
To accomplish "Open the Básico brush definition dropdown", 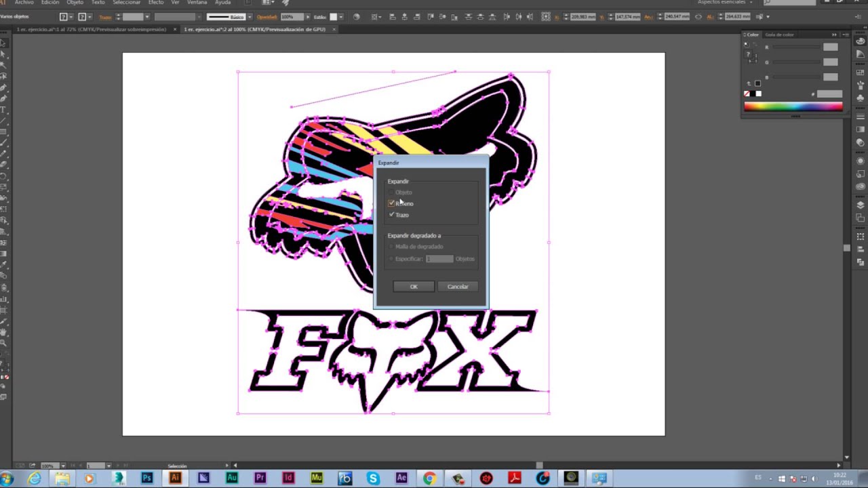I will point(249,17).
